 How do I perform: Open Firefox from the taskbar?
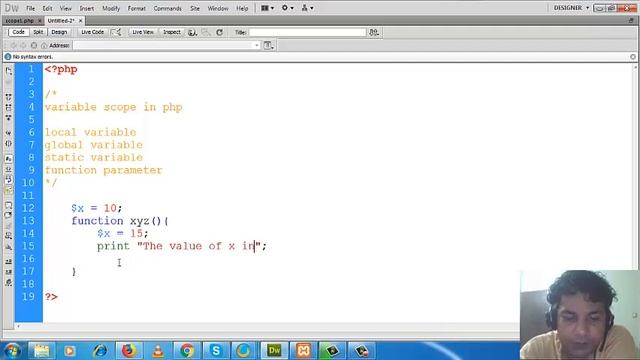coord(128,351)
